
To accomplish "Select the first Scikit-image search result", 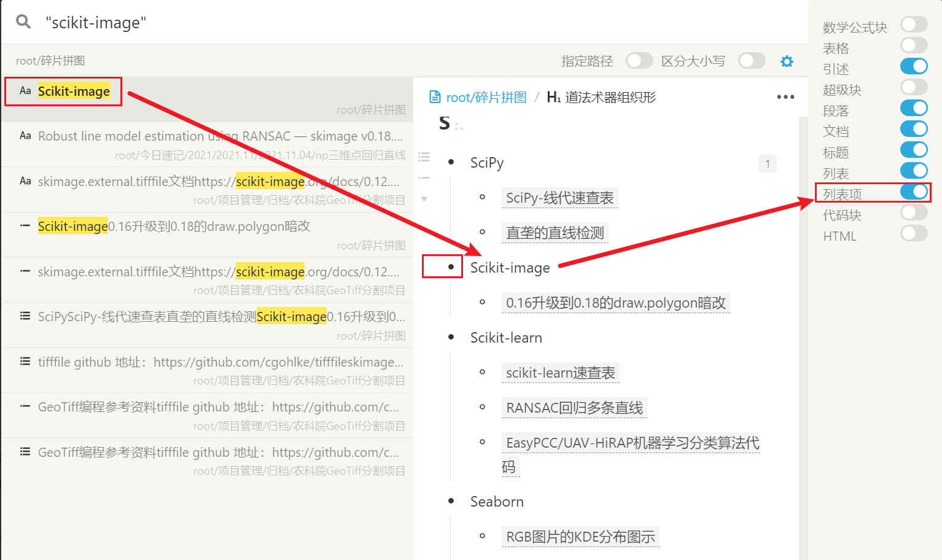I will pos(207,99).
